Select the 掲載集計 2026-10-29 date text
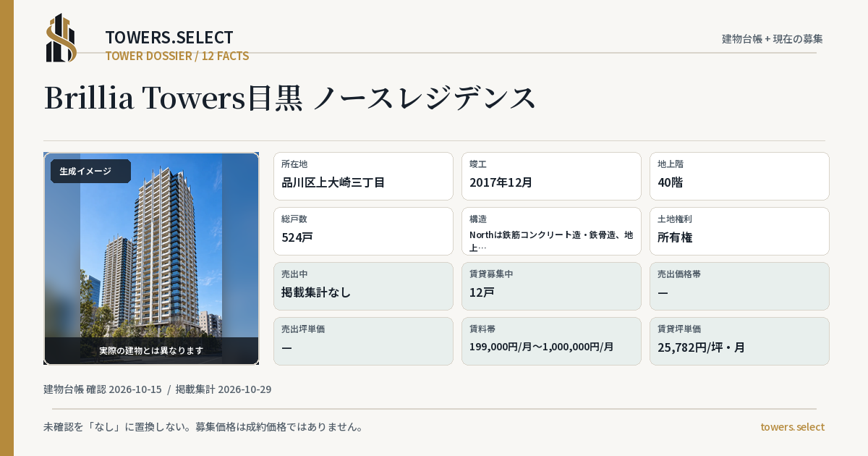The height and width of the screenshot is (456, 868). pyautogui.click(x=224, y=389)
